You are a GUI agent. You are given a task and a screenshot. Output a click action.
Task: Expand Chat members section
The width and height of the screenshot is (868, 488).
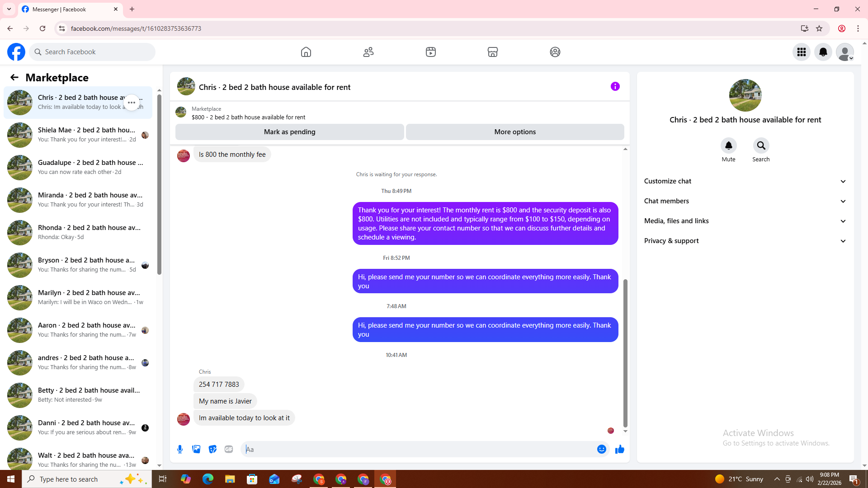click(745, 201)
